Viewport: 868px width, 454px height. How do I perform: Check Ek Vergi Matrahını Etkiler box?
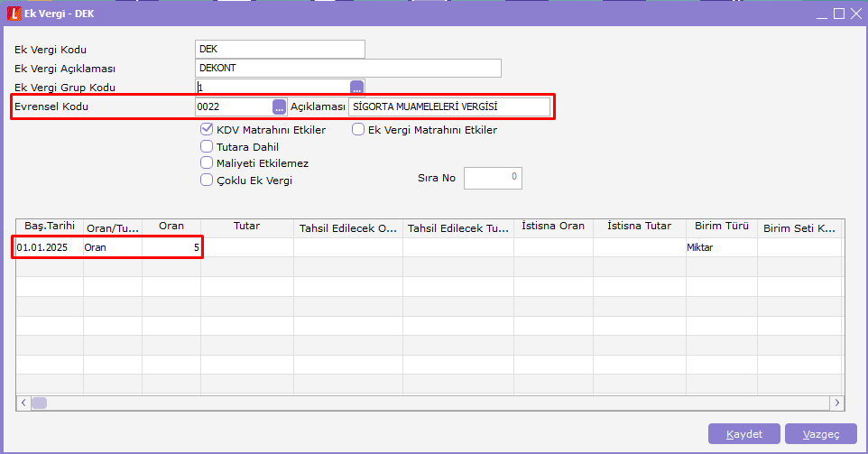point(358,130)
